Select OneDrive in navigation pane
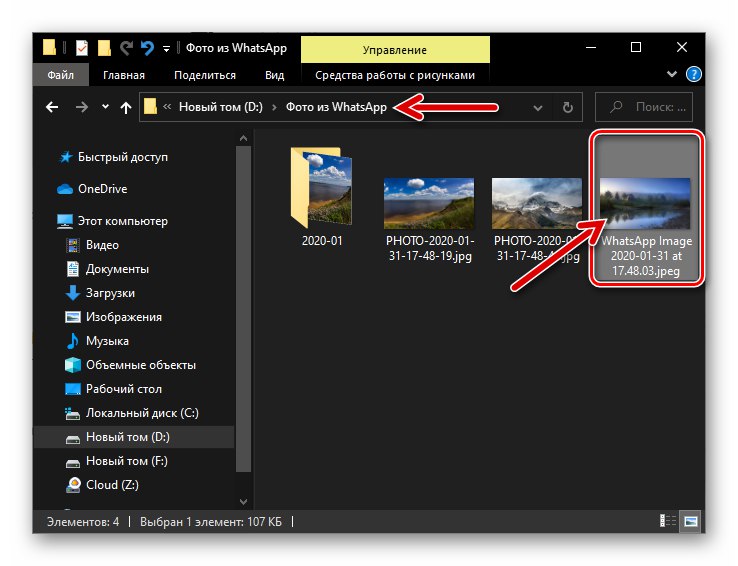Screen dimensions: 738x566 click(102, 189)
